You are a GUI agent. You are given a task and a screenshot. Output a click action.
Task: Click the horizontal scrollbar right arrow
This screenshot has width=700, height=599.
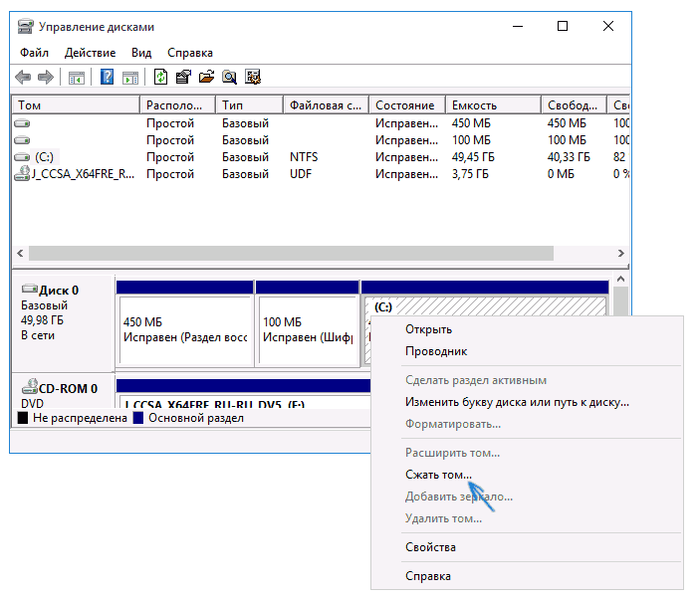click(621, 254)
